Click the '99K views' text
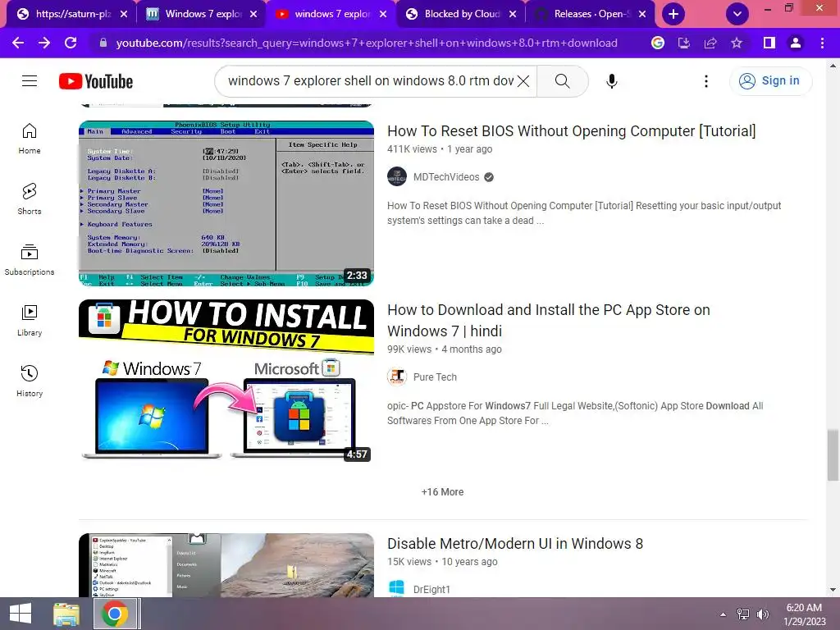 tap(409, 349)
